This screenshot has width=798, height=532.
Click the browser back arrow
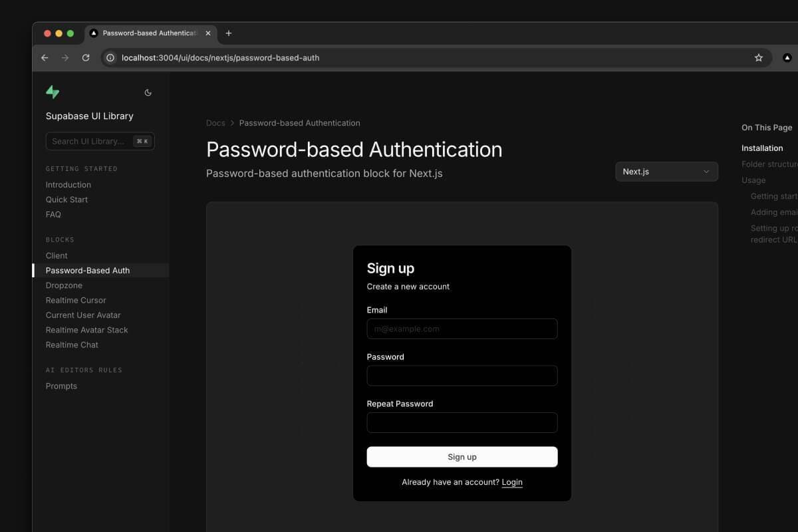click(44, 58)
